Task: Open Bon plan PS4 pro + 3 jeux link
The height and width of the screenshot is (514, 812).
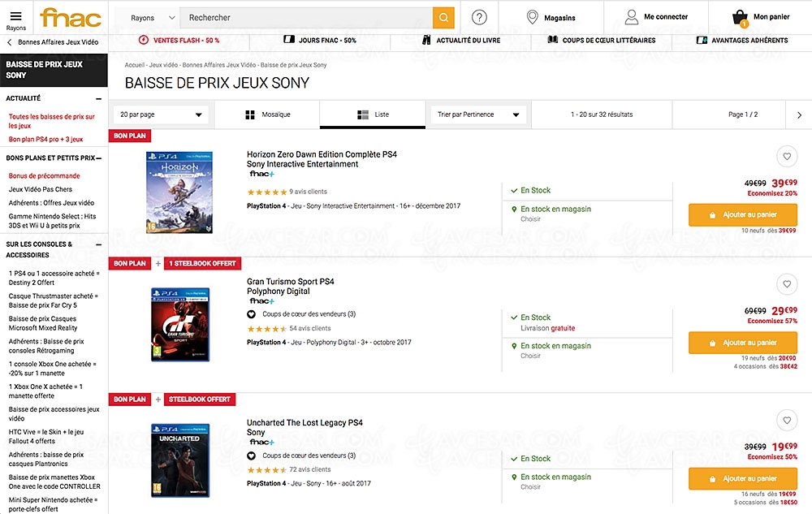Action: pos(45,139)
